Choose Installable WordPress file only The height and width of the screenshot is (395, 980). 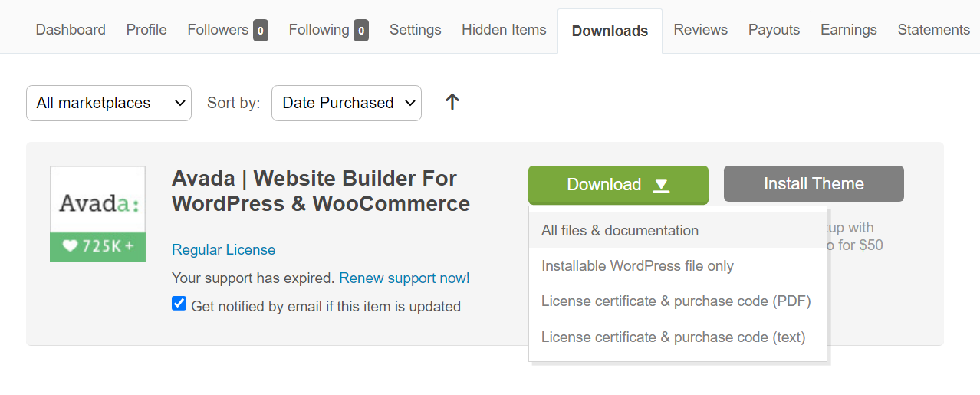(x=678, y=266)
